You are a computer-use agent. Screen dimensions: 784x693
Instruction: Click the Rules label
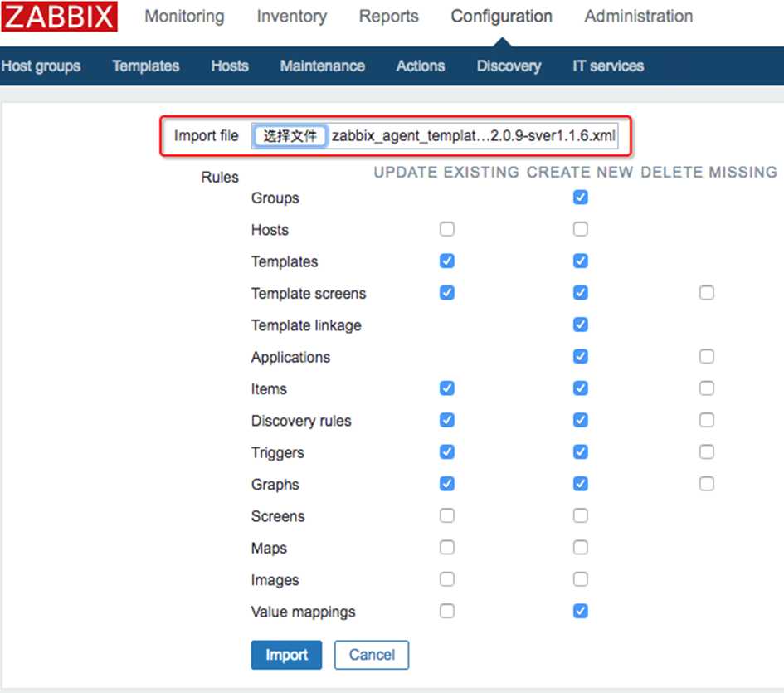coord(220,177)
